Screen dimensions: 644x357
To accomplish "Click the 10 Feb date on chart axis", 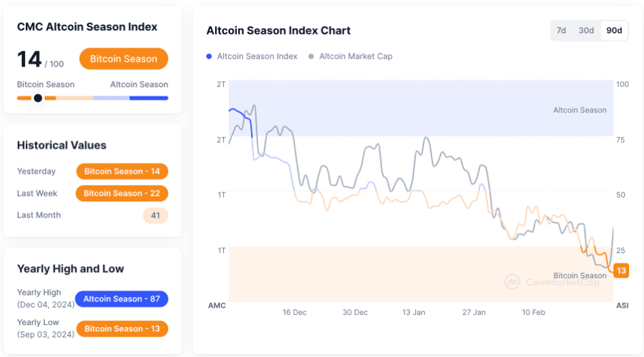I will coord(534,313).
